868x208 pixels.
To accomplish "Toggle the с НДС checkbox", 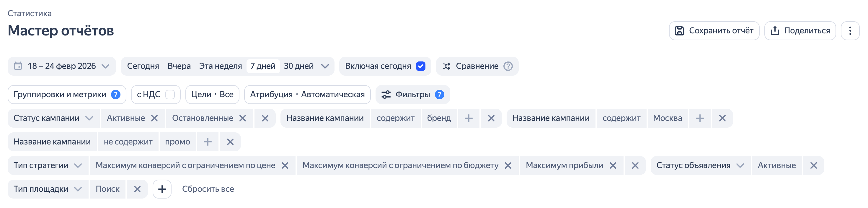I will tap(170, 94).
